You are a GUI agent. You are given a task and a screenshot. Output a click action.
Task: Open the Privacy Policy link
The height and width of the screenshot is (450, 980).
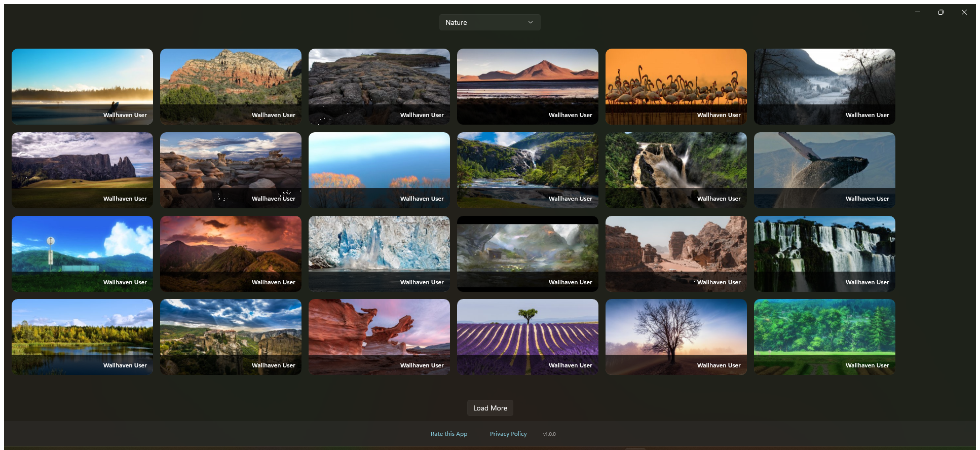(x=508, y=434)
